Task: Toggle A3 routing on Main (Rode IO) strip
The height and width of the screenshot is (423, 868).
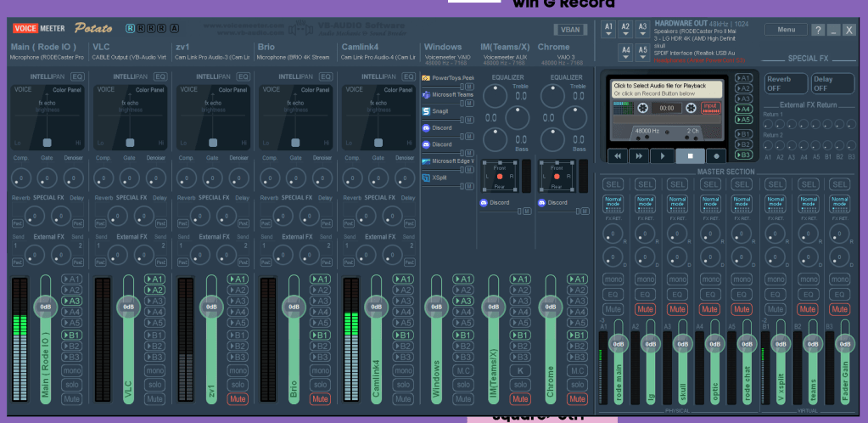Action: (x=72, y=301)
